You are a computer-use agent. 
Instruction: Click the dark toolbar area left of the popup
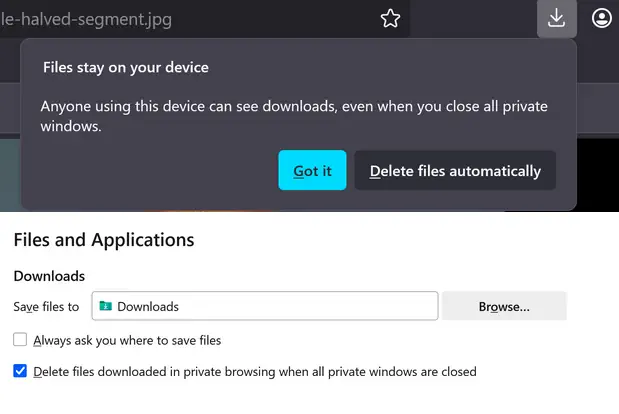9,103
